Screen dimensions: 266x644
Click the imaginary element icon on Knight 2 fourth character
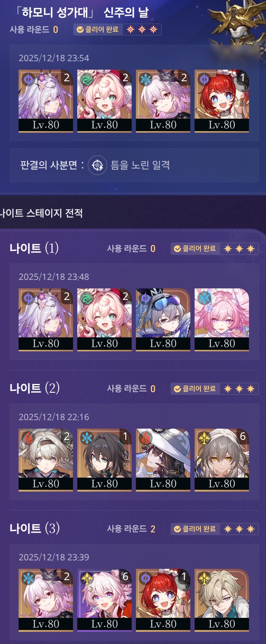point(204,438)
